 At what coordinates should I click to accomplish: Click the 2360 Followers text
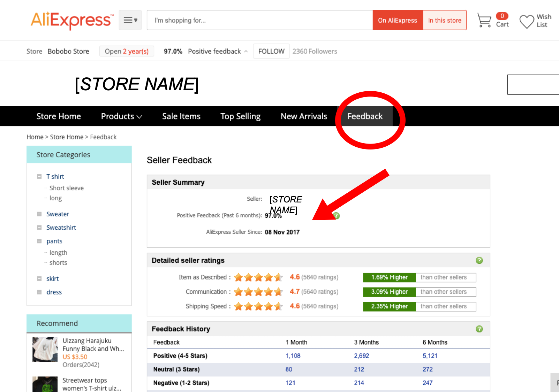pyautogui.click(x=315, y=51)
